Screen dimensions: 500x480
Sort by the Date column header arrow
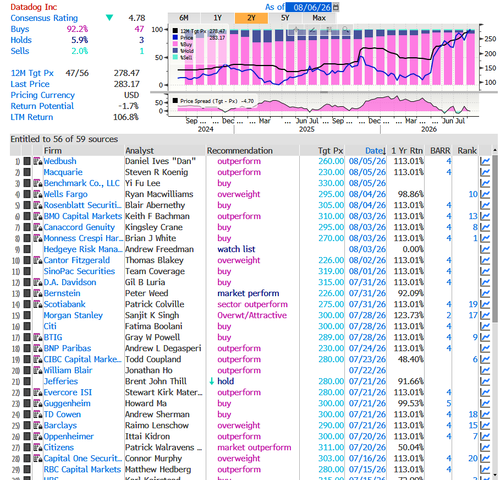pyautogui.click(x=384, y=152)
